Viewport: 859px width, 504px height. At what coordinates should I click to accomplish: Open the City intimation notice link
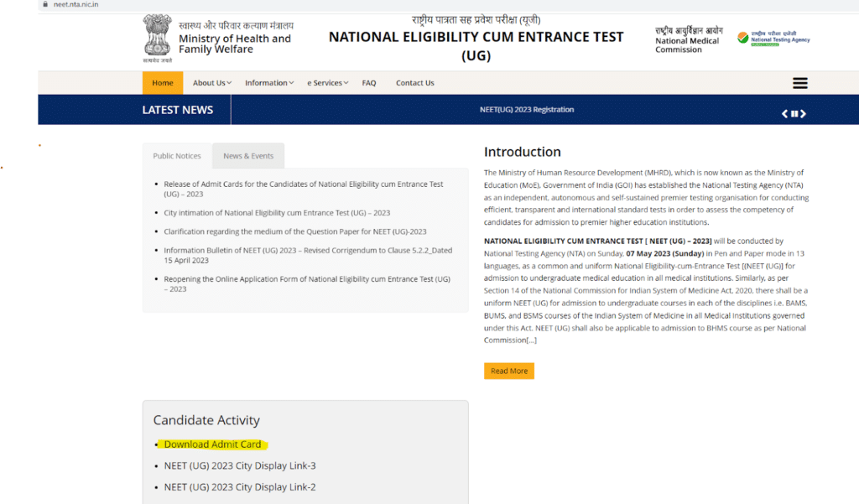tap(277, 212)
